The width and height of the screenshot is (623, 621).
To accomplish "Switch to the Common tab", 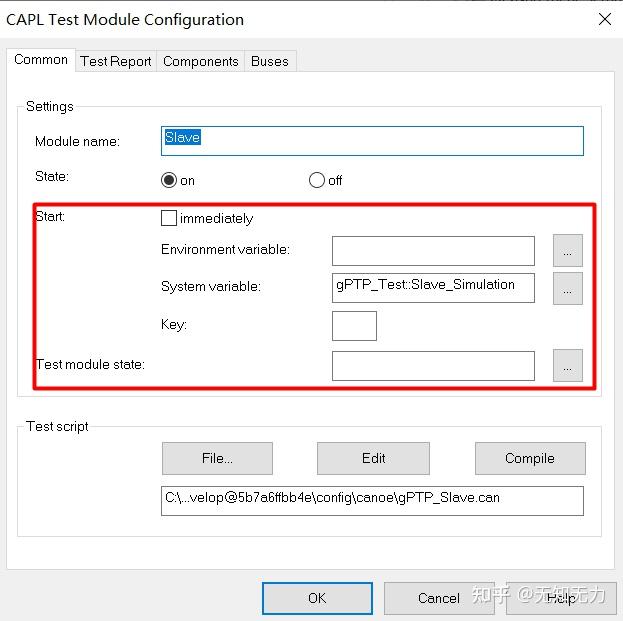I will [x=41, y=60].
